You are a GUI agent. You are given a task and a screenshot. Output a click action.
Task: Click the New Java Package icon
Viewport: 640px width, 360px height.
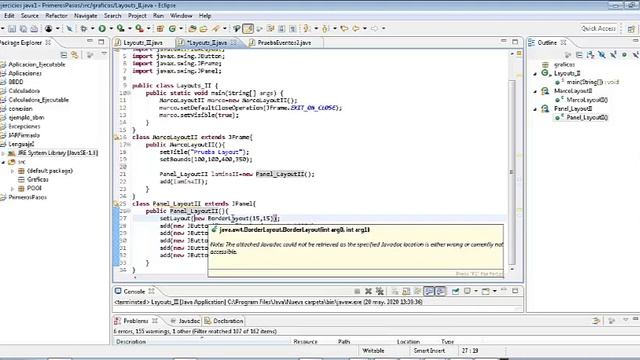160,29
